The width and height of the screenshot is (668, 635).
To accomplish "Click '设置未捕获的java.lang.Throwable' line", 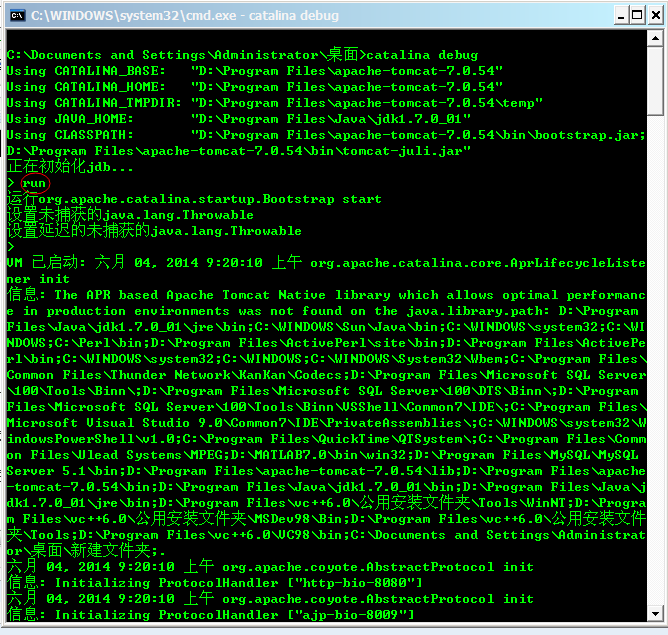I will (x=130, y=215).
